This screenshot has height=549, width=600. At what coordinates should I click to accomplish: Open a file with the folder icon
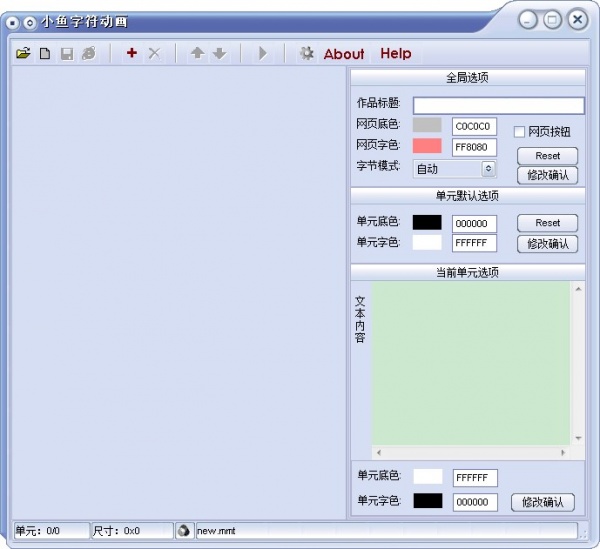(23, 53)
